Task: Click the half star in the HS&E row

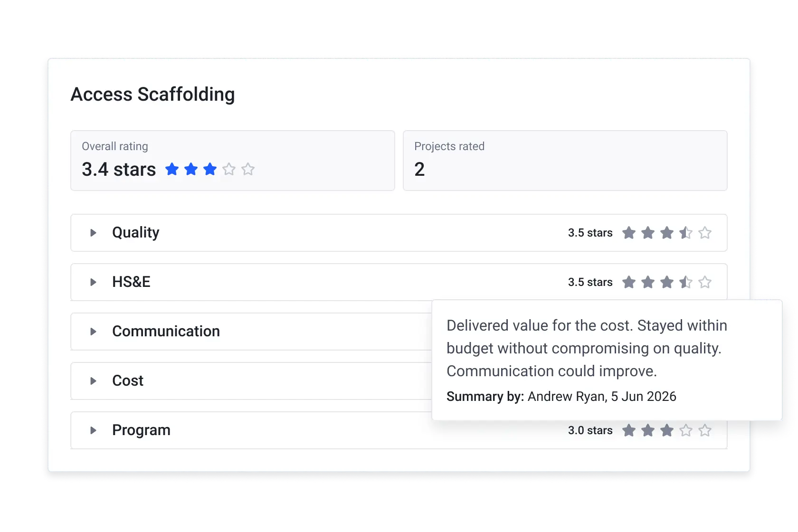Action: point(686,282)
